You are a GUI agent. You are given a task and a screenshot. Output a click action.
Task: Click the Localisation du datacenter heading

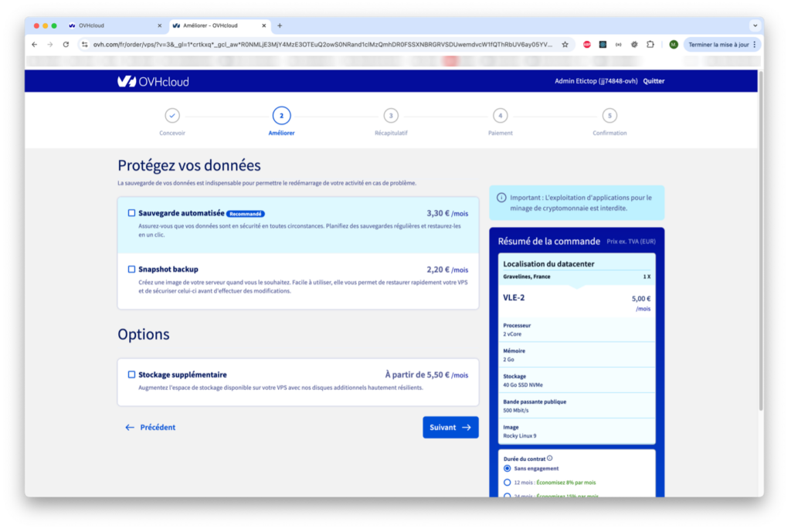[x=548, y=264]
